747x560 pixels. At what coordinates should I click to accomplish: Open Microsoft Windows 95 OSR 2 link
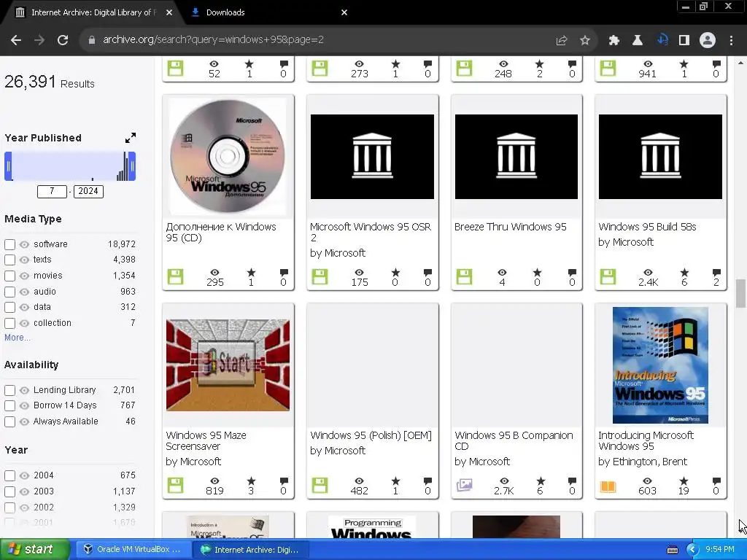(370, 233)
